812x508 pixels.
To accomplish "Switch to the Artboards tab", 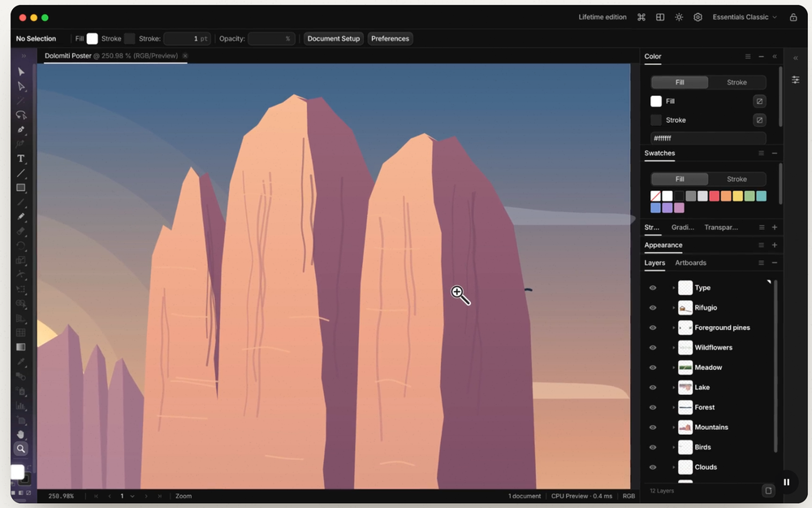I will pos(690,263).
